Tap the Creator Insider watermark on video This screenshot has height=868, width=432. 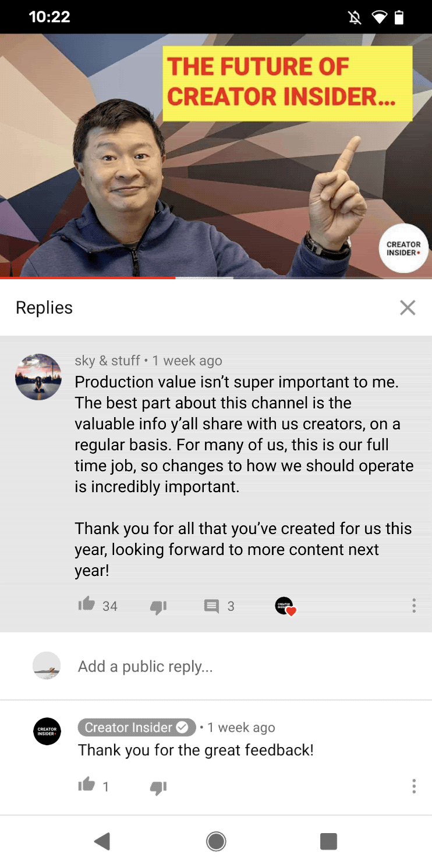coord(403,248)
